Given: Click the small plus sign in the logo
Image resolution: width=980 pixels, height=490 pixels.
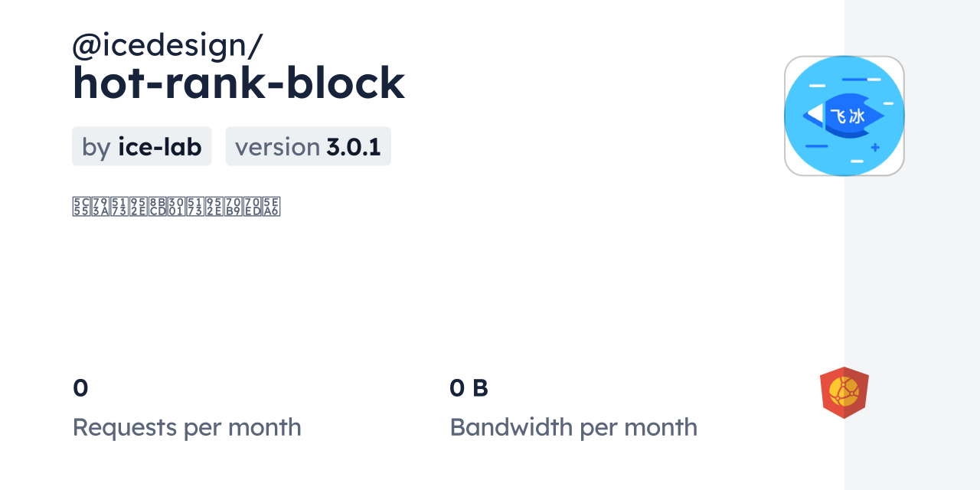Looking at the screenshot, I should click(x=875, y=147).
